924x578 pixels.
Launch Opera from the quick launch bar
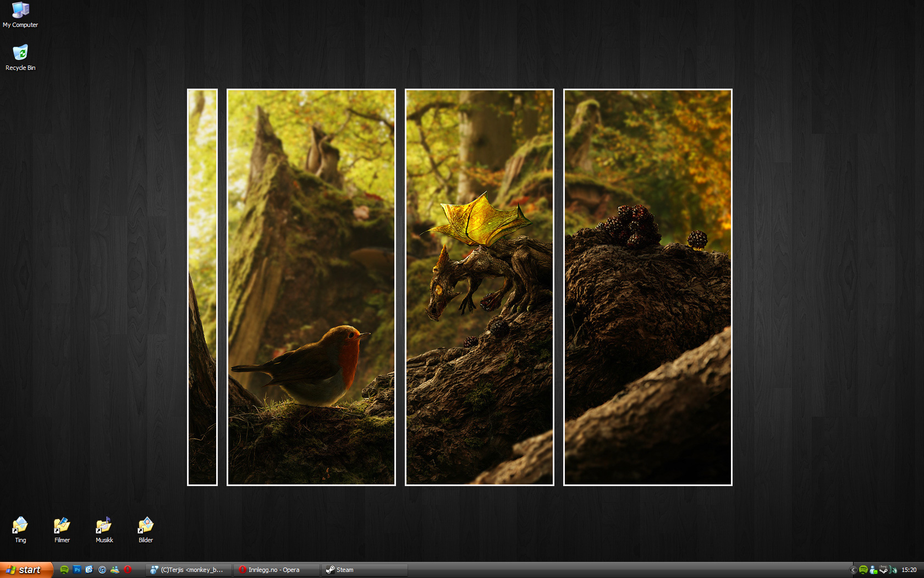[x=128, y=570]
